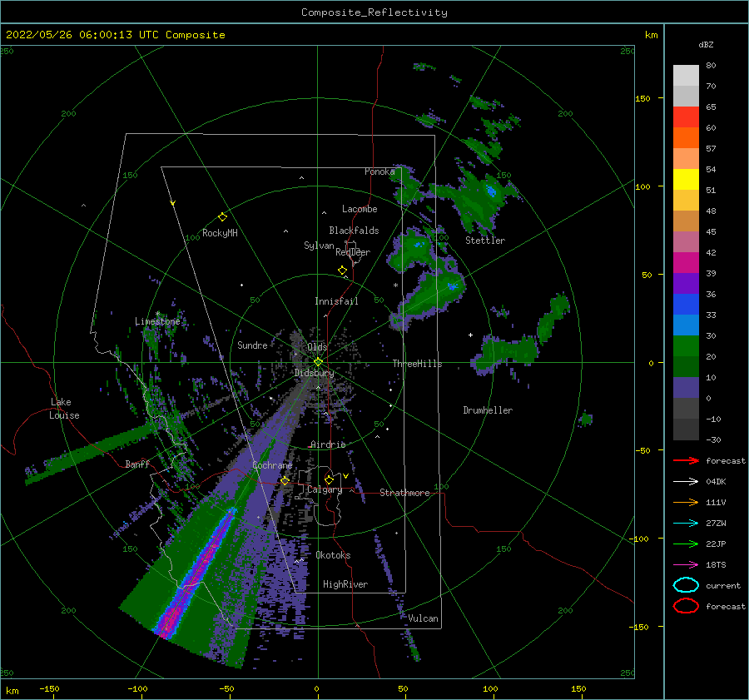Click the Airdrie city label

point(328,444)
